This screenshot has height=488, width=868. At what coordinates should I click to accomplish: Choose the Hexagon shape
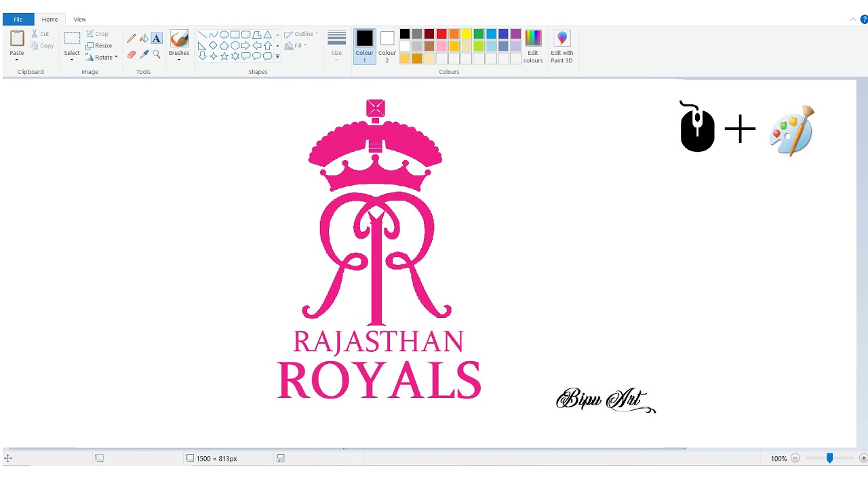point(235,45)
